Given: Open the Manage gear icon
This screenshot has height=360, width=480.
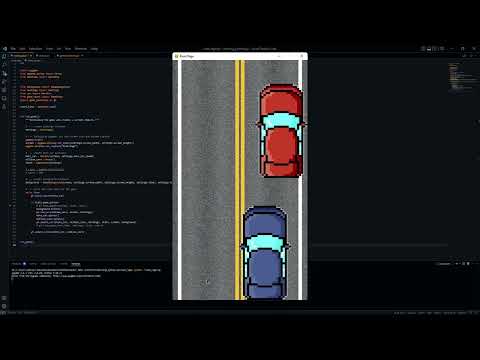Looking at the screenshot, I should pos(4,306).
